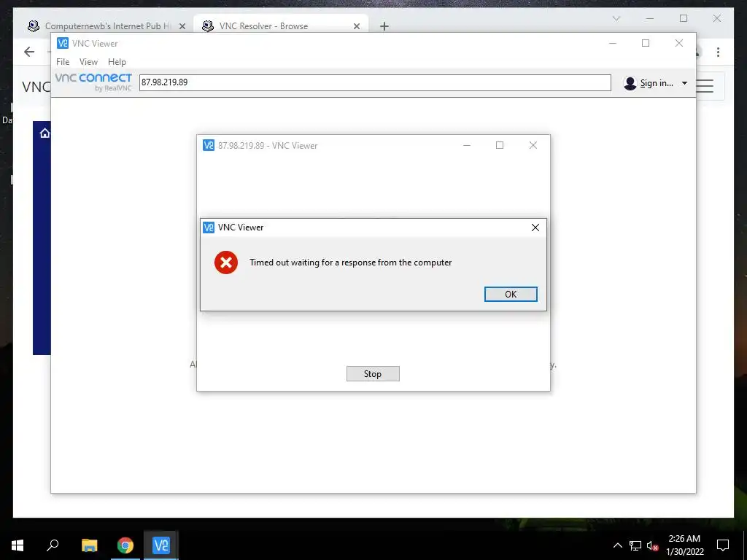The height and width of the screenshot is (560, 747).
Task: Close the VNC Viewer error dialog
Action: click(x=535, y=227)
